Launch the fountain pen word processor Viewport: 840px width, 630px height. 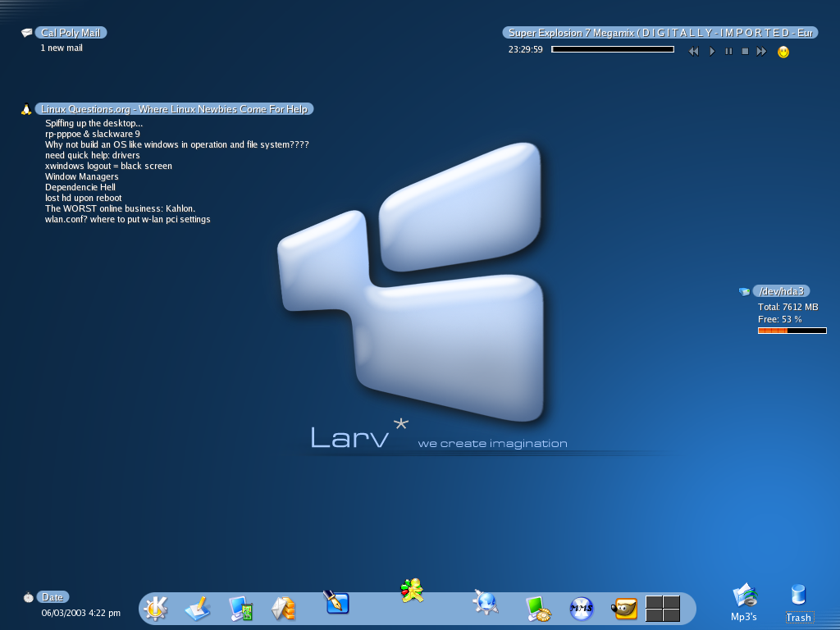[336, 602]
